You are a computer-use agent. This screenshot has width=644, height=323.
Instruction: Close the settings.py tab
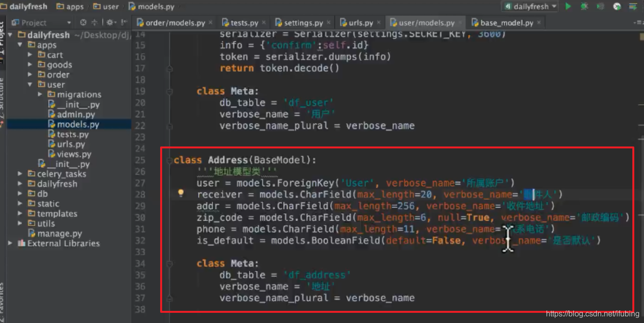(328, 23)
